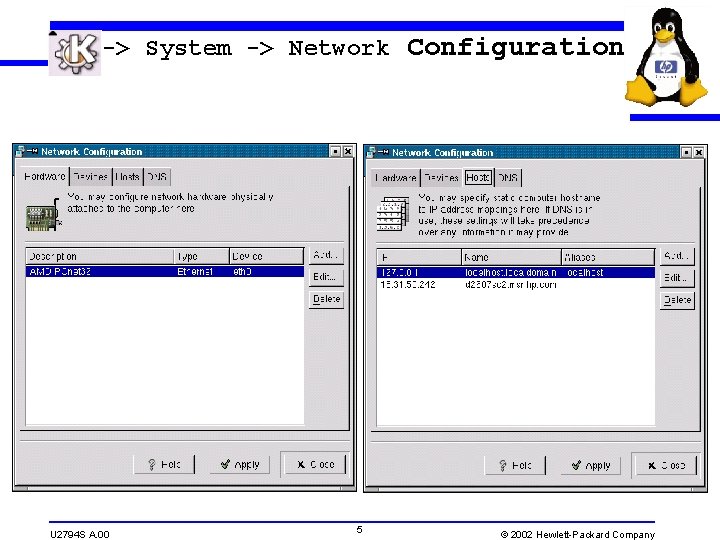Click Edit button in left Hardware window
720x540 pixels.
tap(326, 277)
